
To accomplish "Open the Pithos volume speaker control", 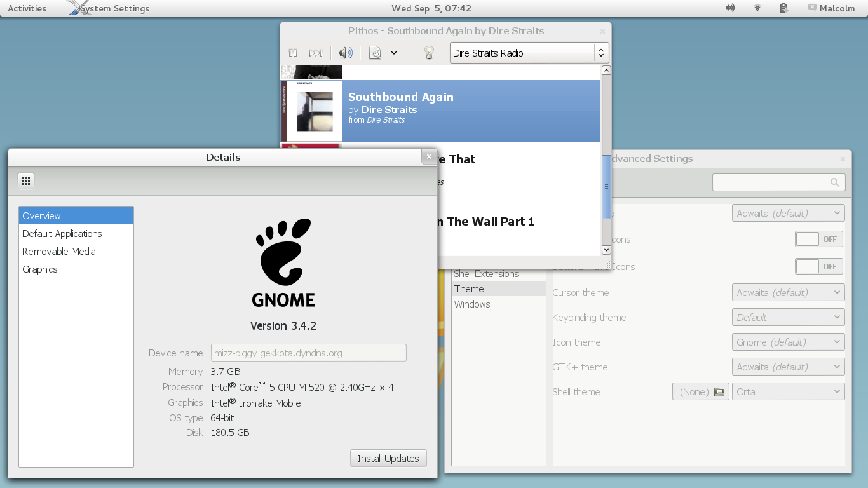I will click(346, 53).
